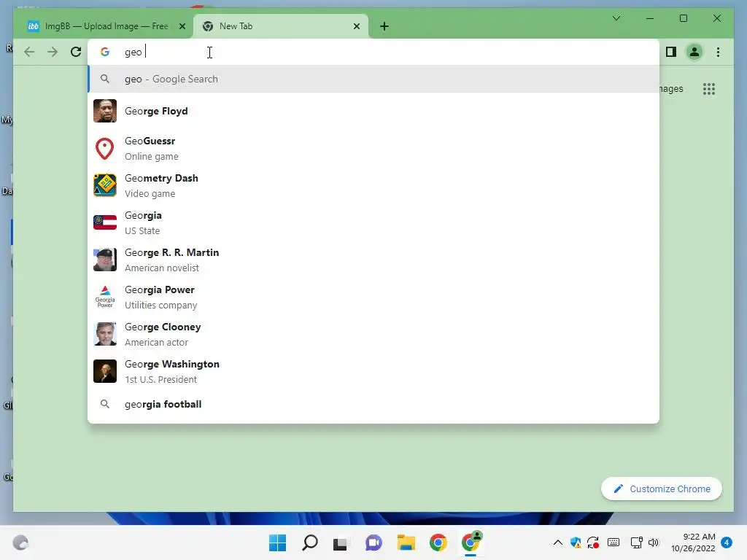
Task: Select the George R. R. Martin suggestion
Action: coord(373,260)
